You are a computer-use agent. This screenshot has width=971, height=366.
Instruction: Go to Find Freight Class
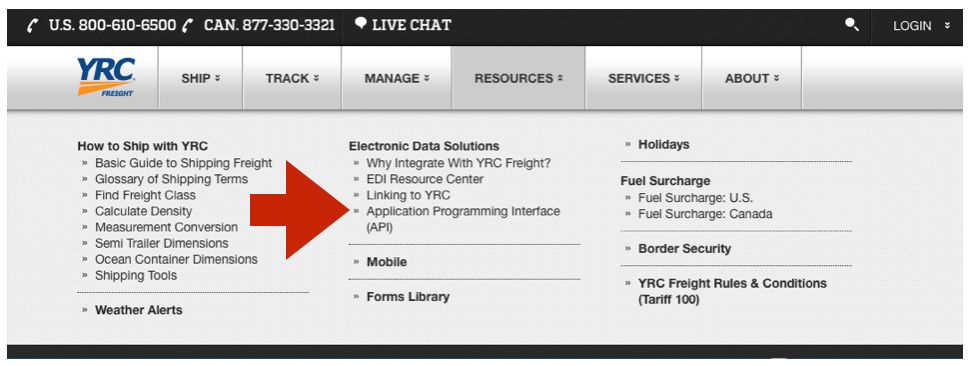pyautogui.click(x=145, y=195)
